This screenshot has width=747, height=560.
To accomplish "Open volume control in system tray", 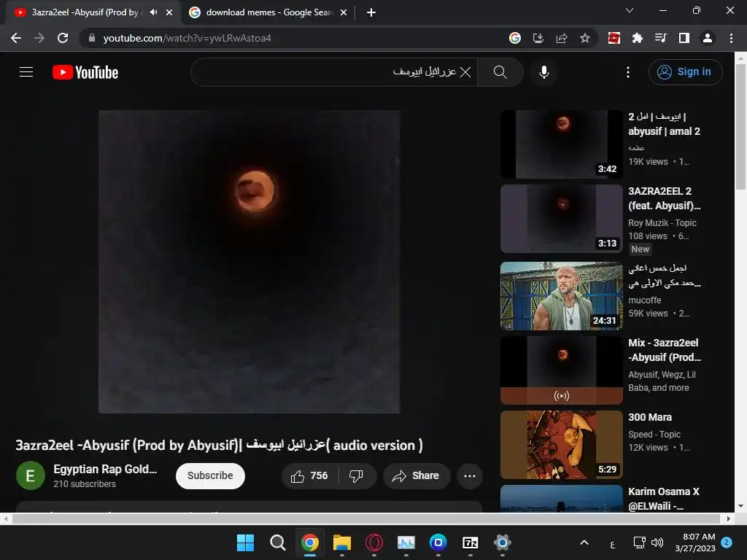I will (657, 542).
